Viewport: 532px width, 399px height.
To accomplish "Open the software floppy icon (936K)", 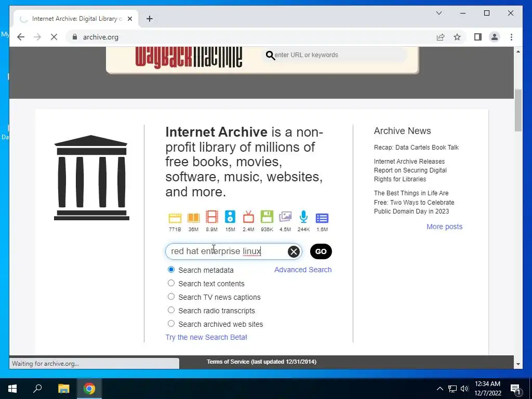I will (267, 217).
